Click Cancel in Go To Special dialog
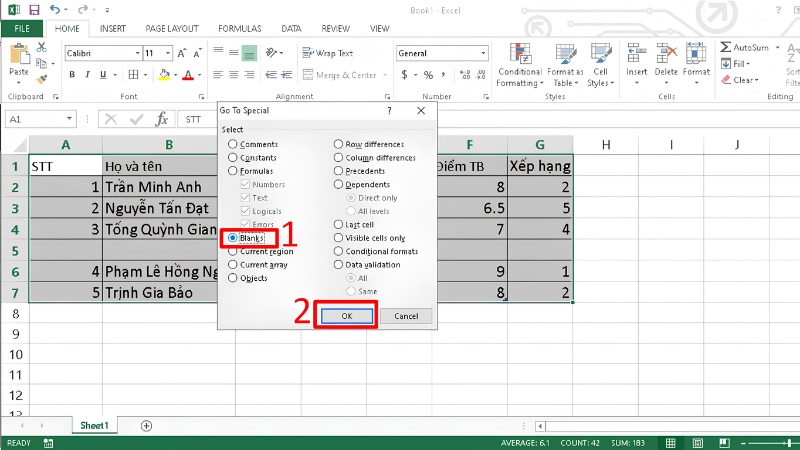The width and height of the screenshot is (800, 450). 406,316
